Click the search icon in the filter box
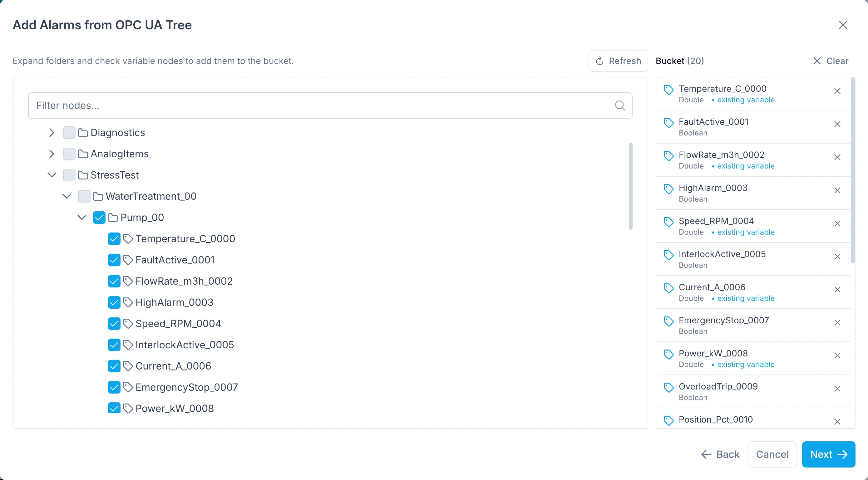Viewport: 868px width, 480px height. 620,105
